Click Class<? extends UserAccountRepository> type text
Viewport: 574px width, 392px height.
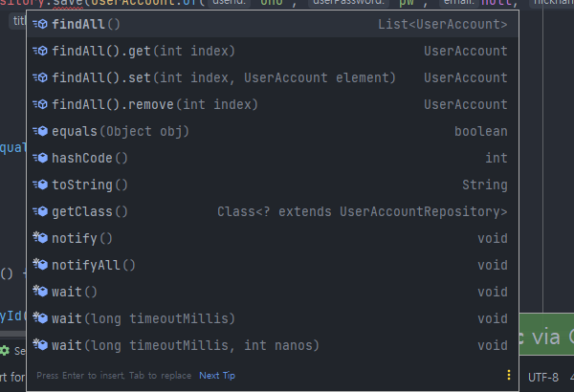(x=363, y=211)
